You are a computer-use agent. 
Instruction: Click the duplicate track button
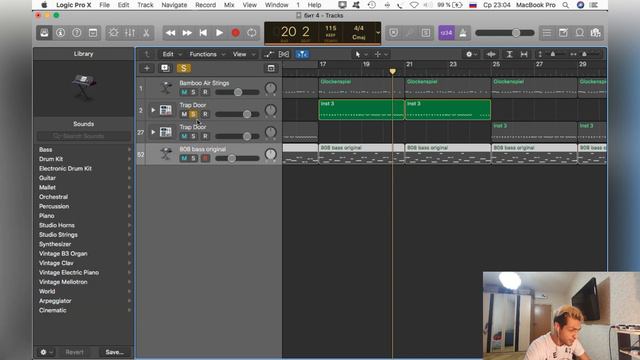[x=165, y=68]
